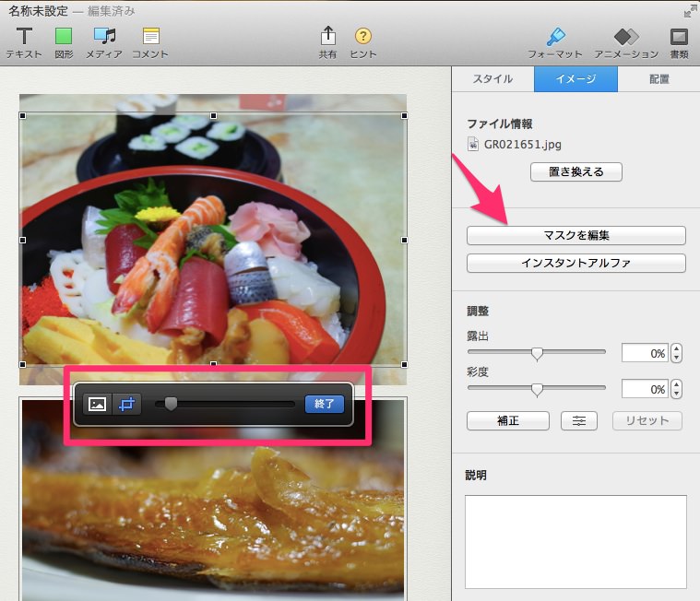Switch to the Arrange (配置) tab
This screenshot has width=700, height=601.
pos(658,79)
